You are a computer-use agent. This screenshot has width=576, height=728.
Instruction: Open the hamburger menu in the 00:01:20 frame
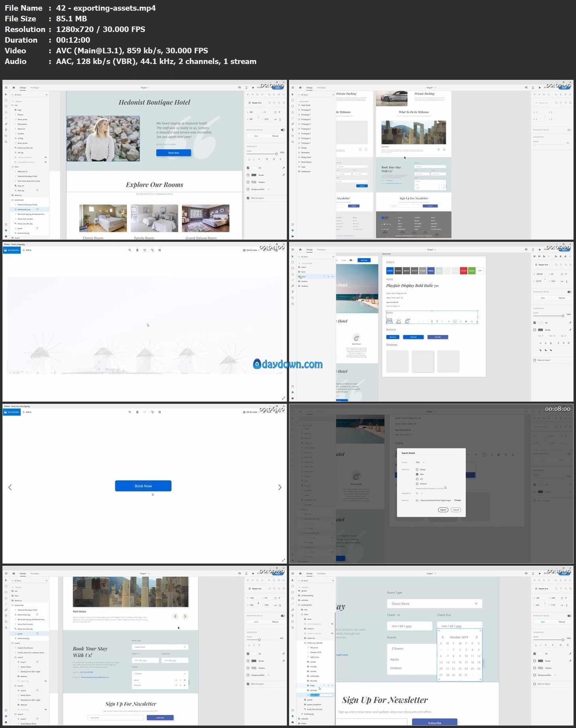[x=6, y=88]
